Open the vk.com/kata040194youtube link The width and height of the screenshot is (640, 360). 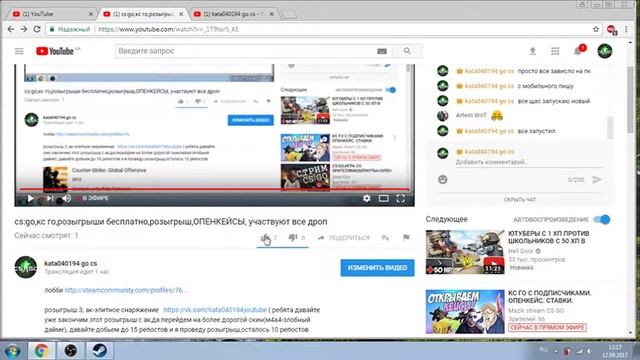click(215, 310)
